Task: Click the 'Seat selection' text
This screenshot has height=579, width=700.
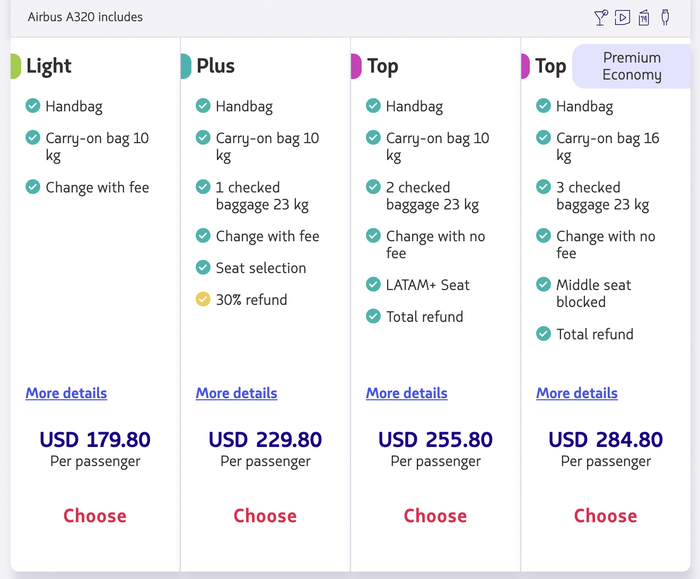Action: click(x=261, y=268)
